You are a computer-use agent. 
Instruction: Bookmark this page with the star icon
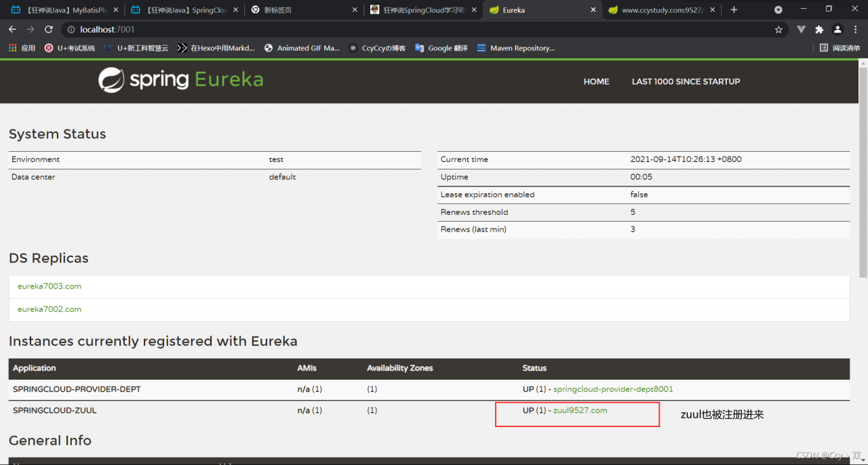778,30
